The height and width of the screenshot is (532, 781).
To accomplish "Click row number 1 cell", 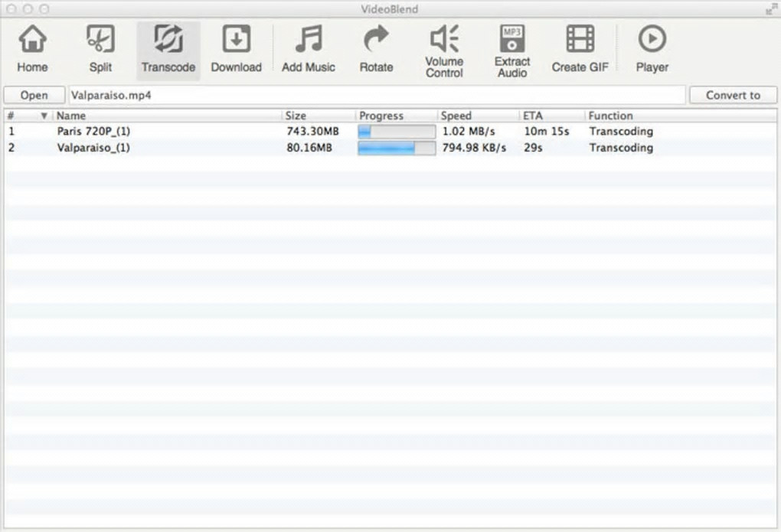I will coord(11,132).
